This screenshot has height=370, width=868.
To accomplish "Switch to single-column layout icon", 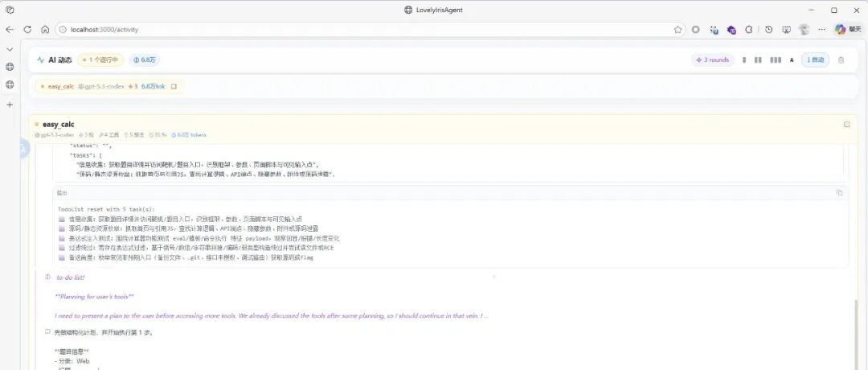I will (x=744, y=60).
